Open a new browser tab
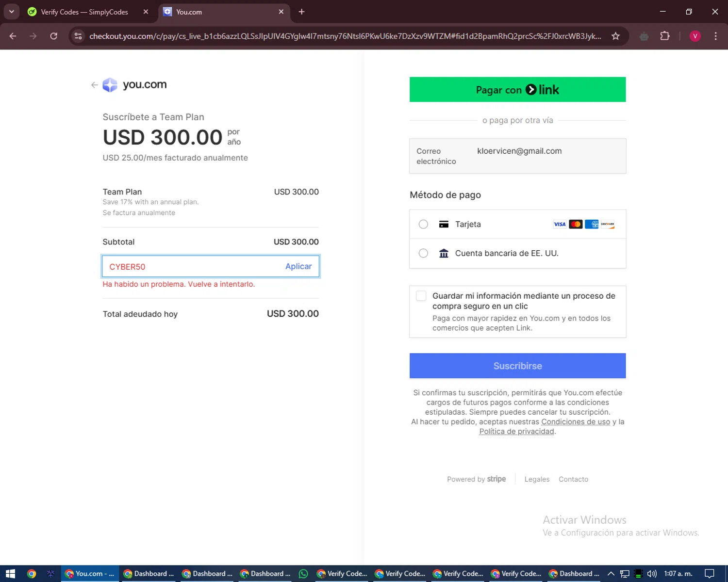The image size is (728, 582). pos(301,12)
